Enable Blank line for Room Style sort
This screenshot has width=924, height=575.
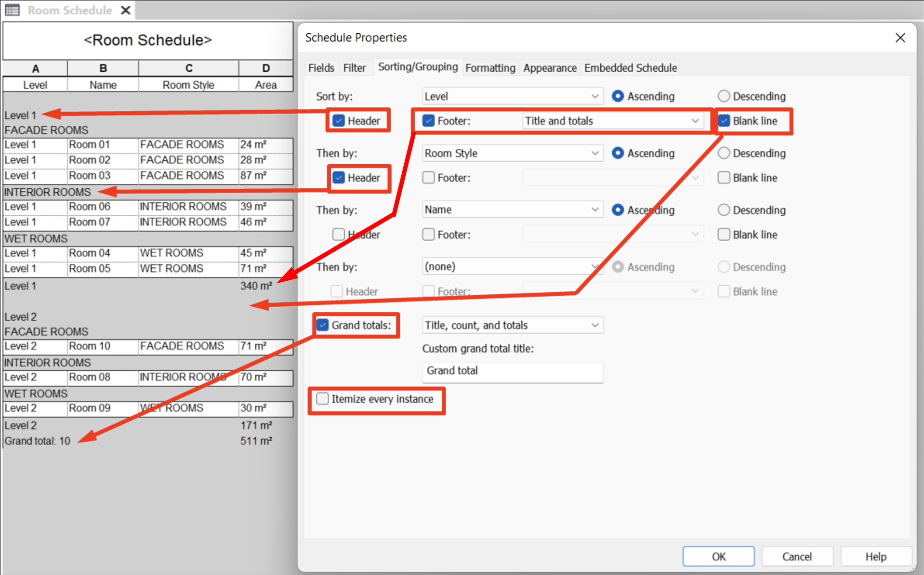click(724, 178)
